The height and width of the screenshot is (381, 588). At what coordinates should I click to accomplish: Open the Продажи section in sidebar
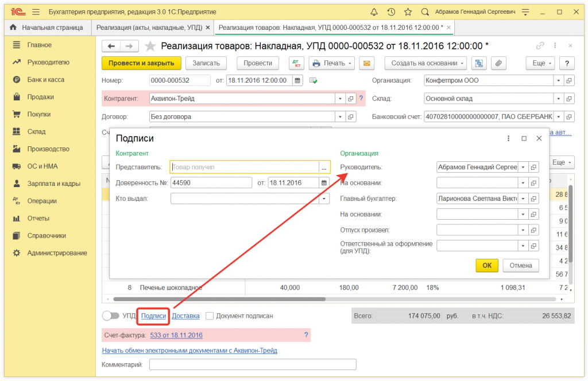coord(40,97)
